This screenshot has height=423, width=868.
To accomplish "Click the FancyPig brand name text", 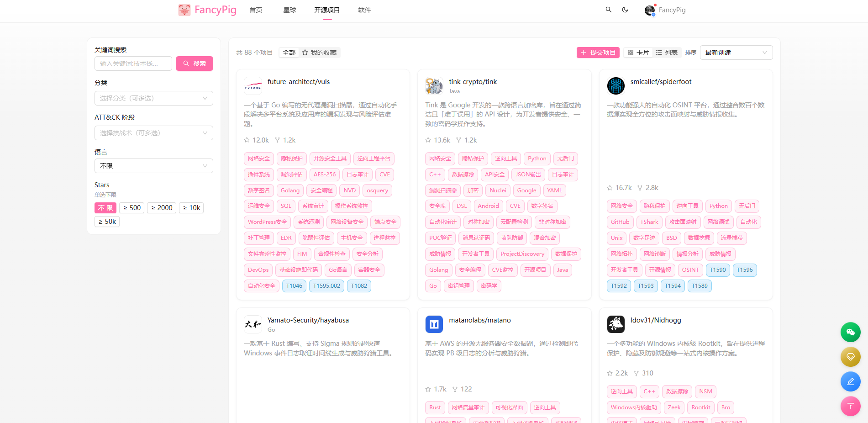I will [x=216, y=10].
